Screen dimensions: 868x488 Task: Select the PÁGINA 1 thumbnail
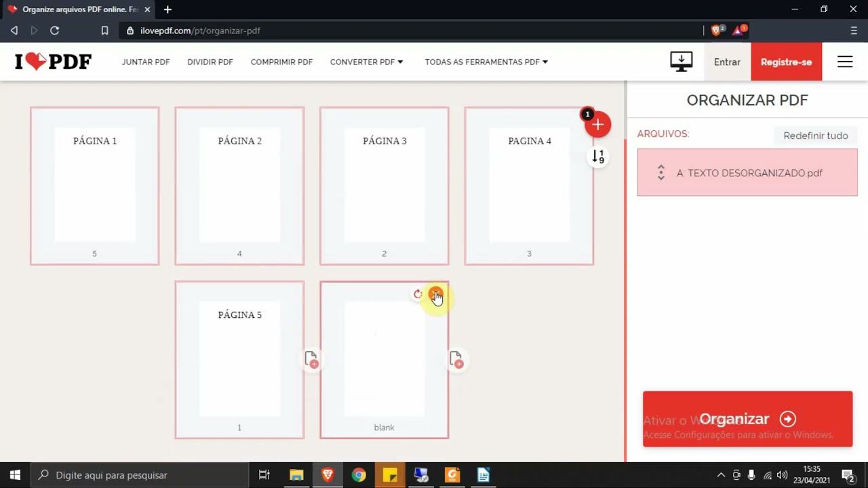point(94,186)
